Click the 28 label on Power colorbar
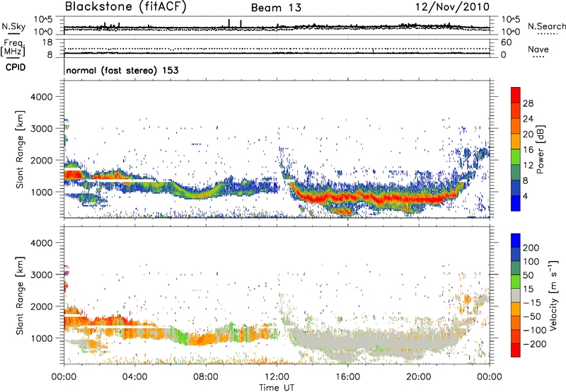The height and width of the screenshot is (392, 566). (x=528, y=103)
